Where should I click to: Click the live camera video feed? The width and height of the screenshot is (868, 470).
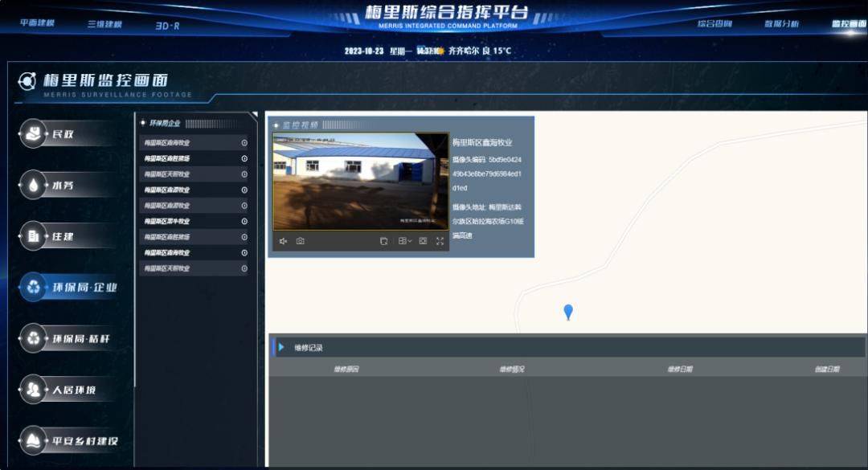[360, 182]
